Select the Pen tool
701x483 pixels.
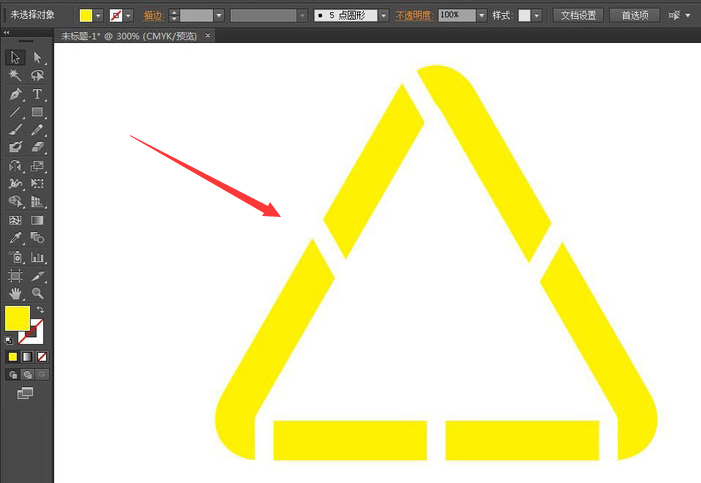point(15,94)
